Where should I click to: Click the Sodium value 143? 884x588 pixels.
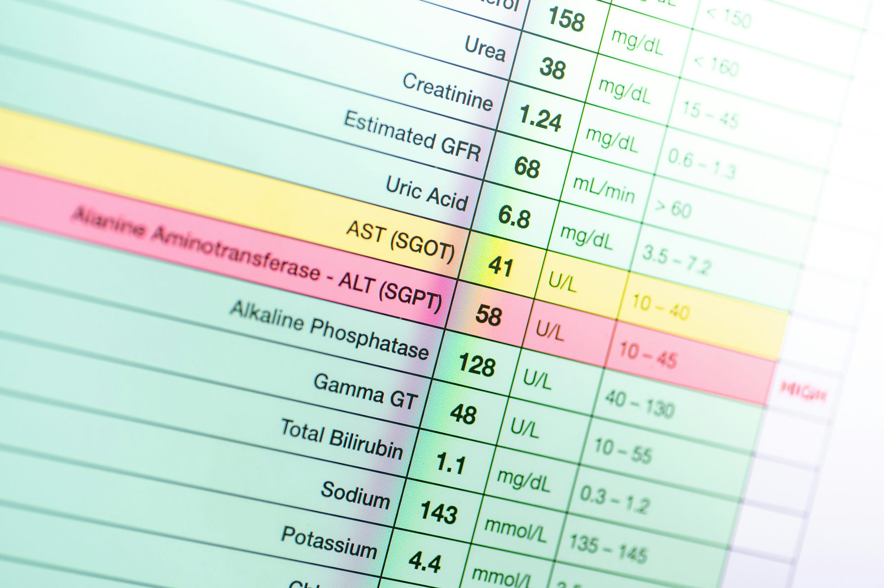tap(439, 513)
